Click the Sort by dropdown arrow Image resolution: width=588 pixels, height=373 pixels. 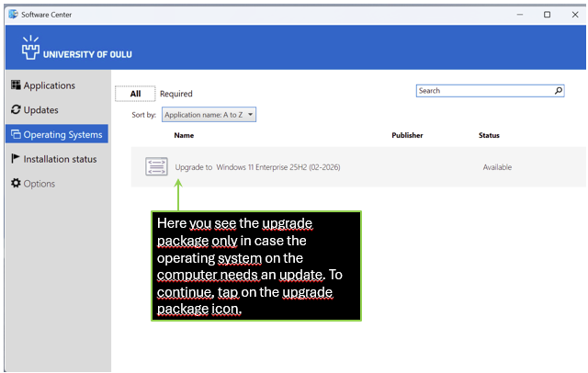250,115
